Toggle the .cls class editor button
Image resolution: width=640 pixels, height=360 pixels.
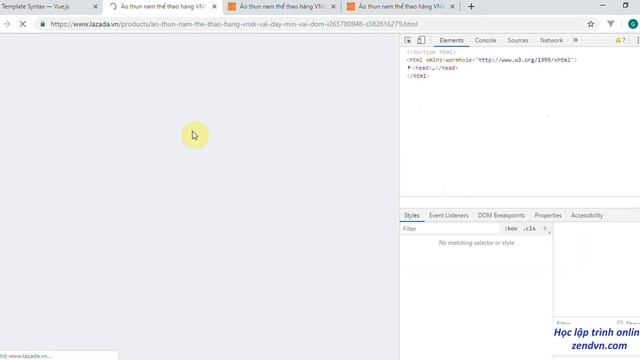click(529, 229)
